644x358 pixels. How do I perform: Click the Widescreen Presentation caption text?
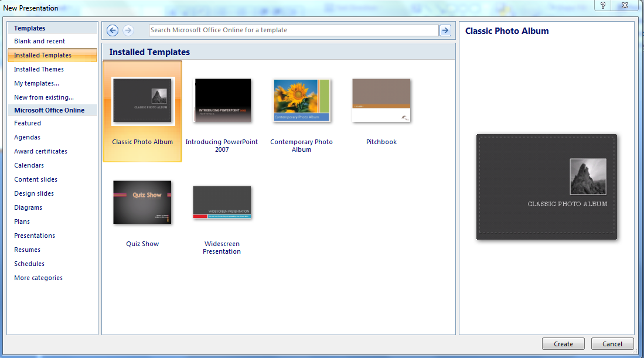(x=222, y=248)
